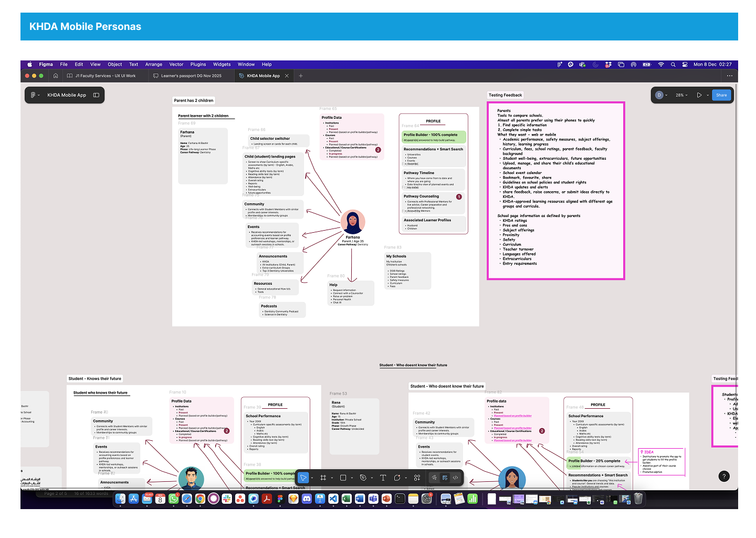Image resolution: width=756 pixels, height=538 pixels.
Task: Select the Comment tool
Action: pos(397,478)
